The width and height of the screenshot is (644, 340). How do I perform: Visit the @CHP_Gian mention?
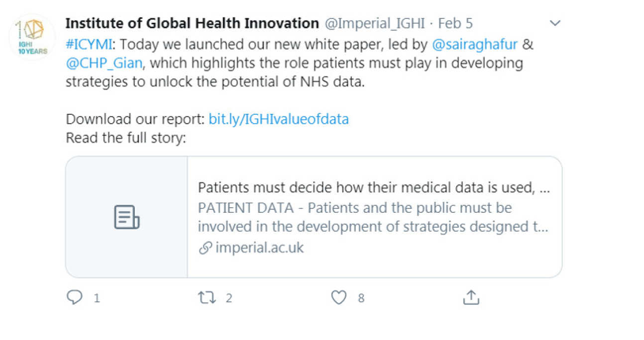pyautogui.click(x=107, y=63)
